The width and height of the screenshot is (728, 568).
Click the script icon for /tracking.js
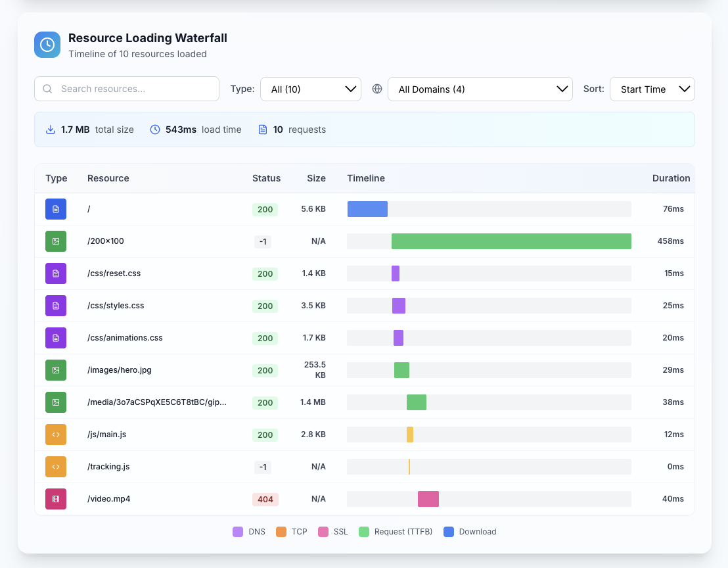[x=56, y=467]
